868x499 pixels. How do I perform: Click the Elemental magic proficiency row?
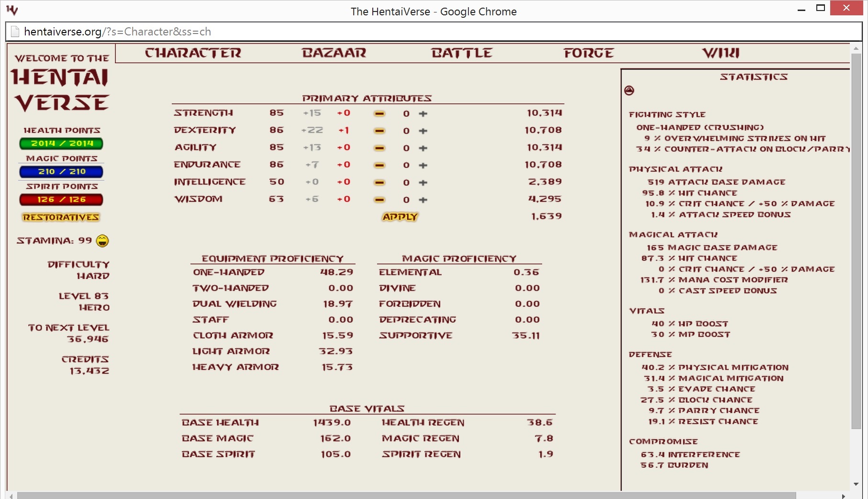459,272
